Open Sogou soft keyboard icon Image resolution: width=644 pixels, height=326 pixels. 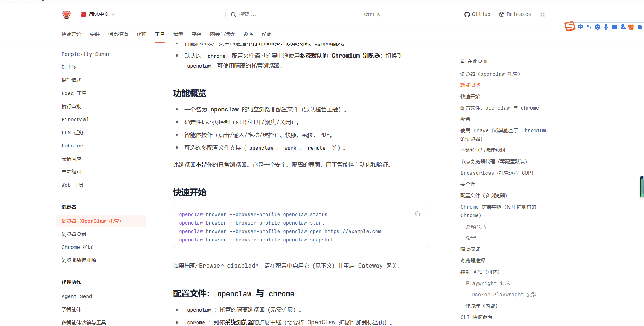click(614, 27)
